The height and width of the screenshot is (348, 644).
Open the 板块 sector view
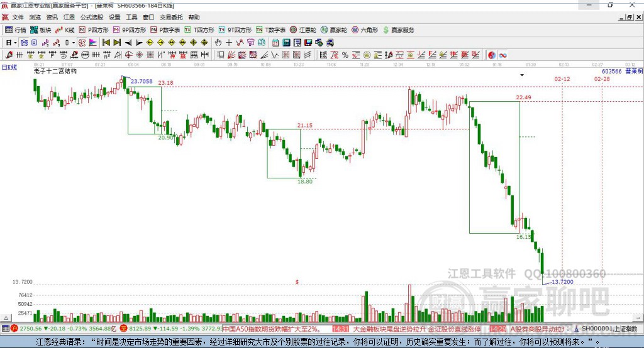click(41, 30)
